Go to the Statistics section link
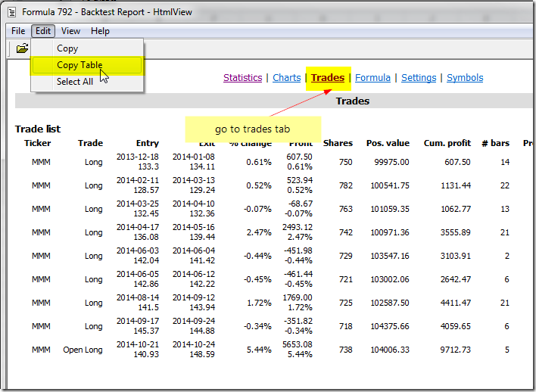This screenshot has height=392, width=536. pyautogui.click(x=242, y=78)
